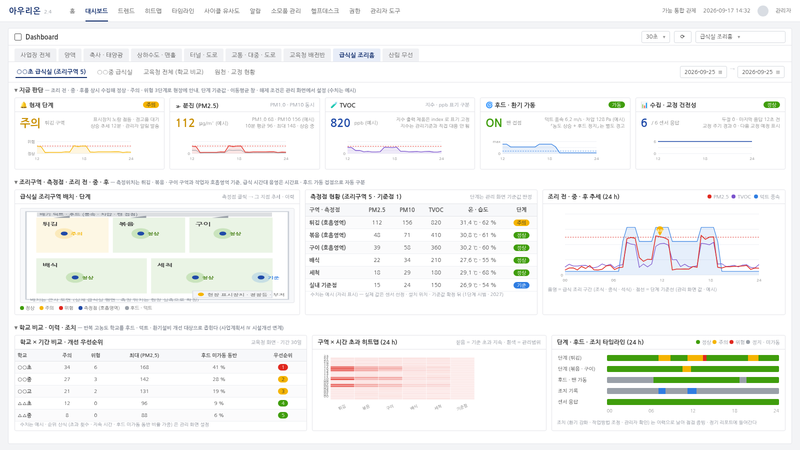
Task: Click the PM2.5 sparkline chart
Action: [x=240, y=149]
